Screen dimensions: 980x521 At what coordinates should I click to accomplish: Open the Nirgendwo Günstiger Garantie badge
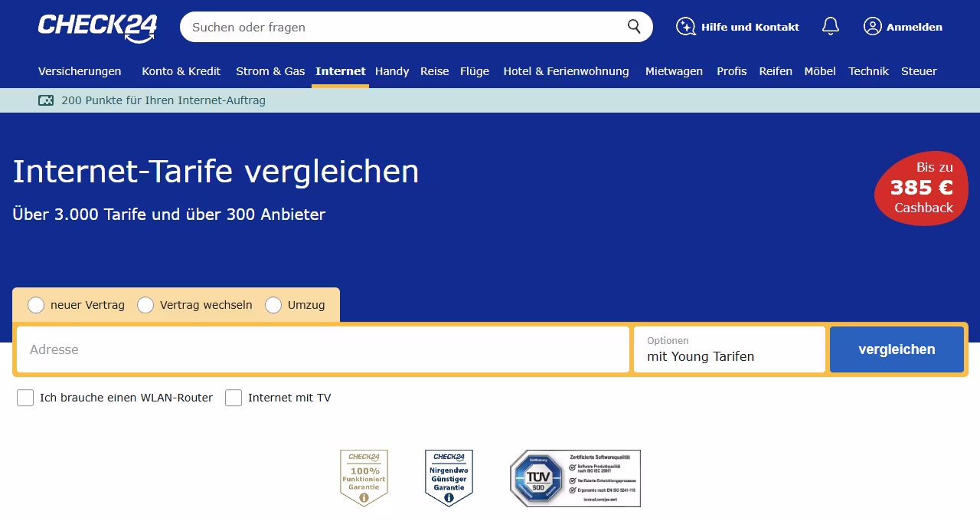click(449, 478)
